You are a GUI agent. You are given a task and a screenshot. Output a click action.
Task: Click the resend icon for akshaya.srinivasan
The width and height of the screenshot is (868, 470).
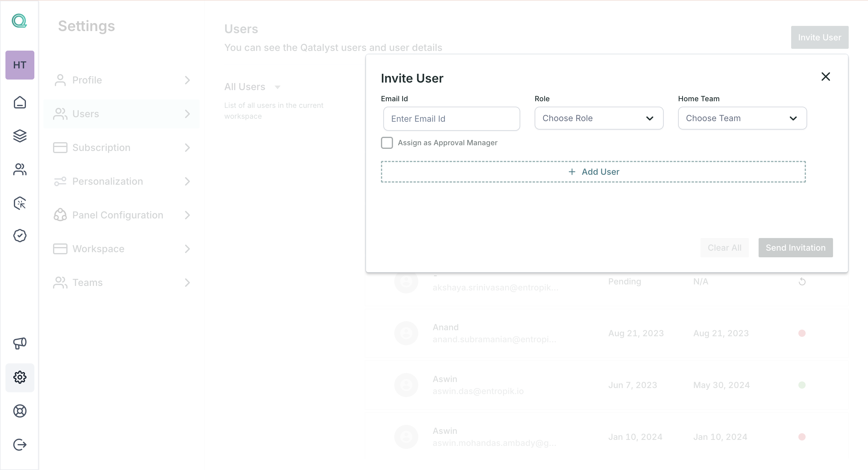(x=802, y=282)
